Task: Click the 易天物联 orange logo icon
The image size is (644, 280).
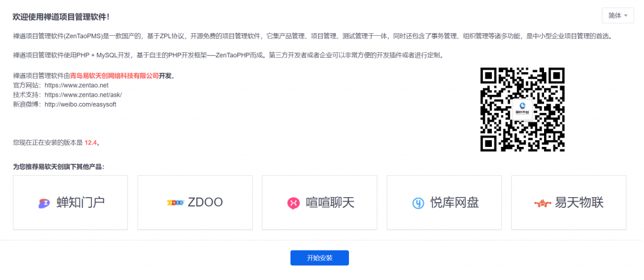Action: coord(543,203)
